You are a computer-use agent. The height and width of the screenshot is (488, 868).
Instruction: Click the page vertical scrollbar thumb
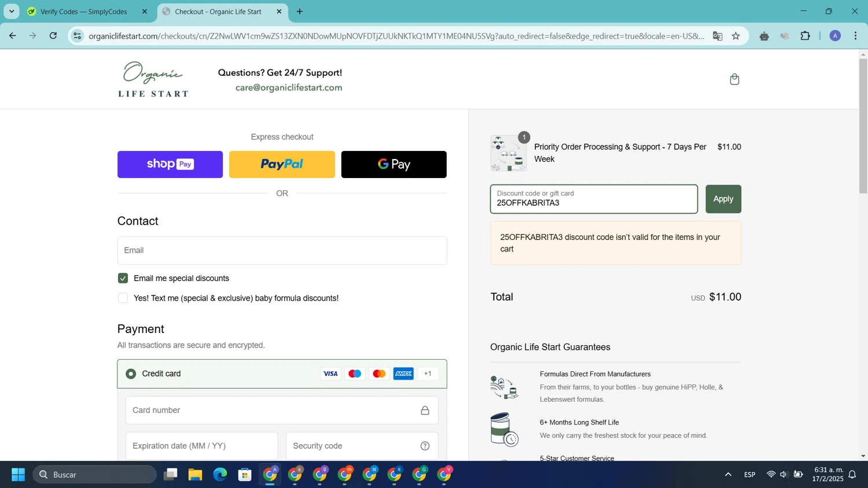pos(863,125)
